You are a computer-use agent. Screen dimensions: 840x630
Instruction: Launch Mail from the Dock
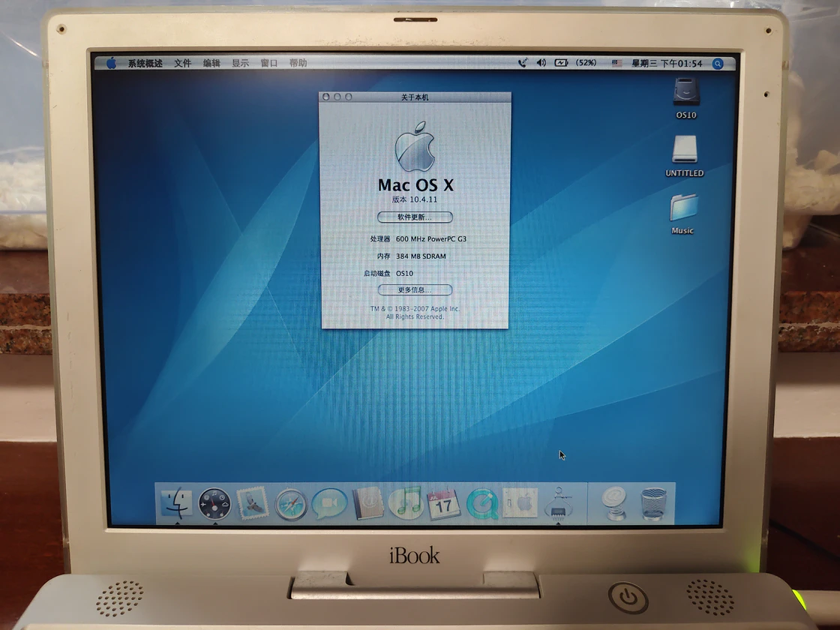click(252, 503)
